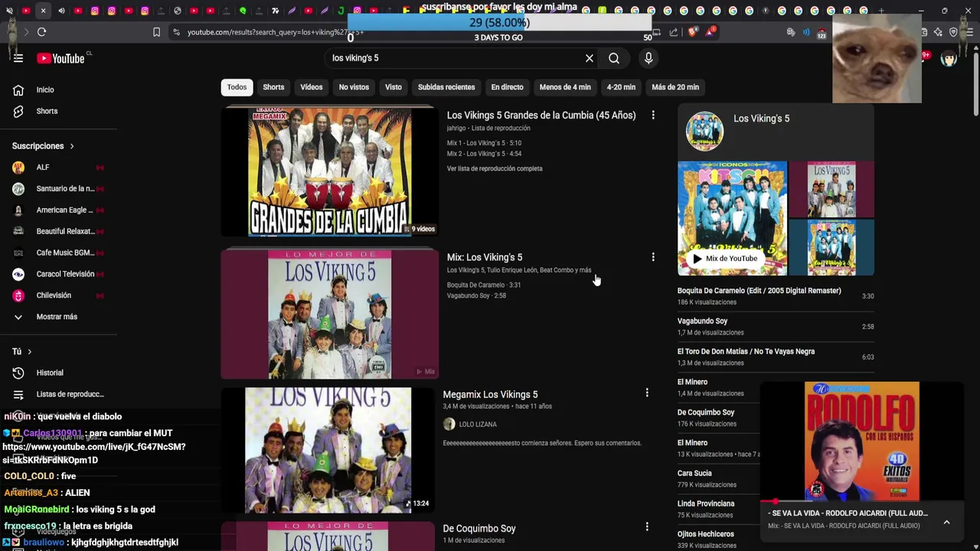The height and width of the screenshot is (551, 980).
Task: Select the No vistos filter chip
Action: (x=354, y=87)
